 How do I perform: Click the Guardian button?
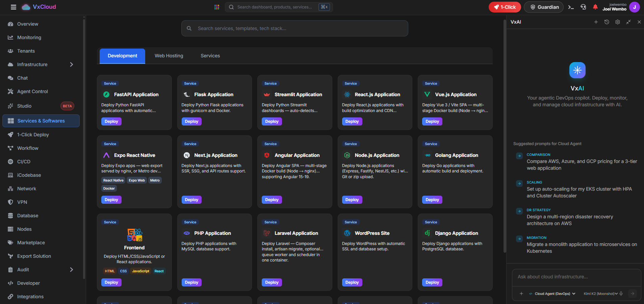pos(544,7)
